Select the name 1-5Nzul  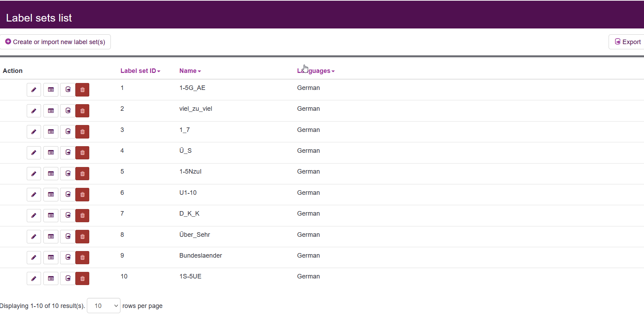click(x=190, y=172)
